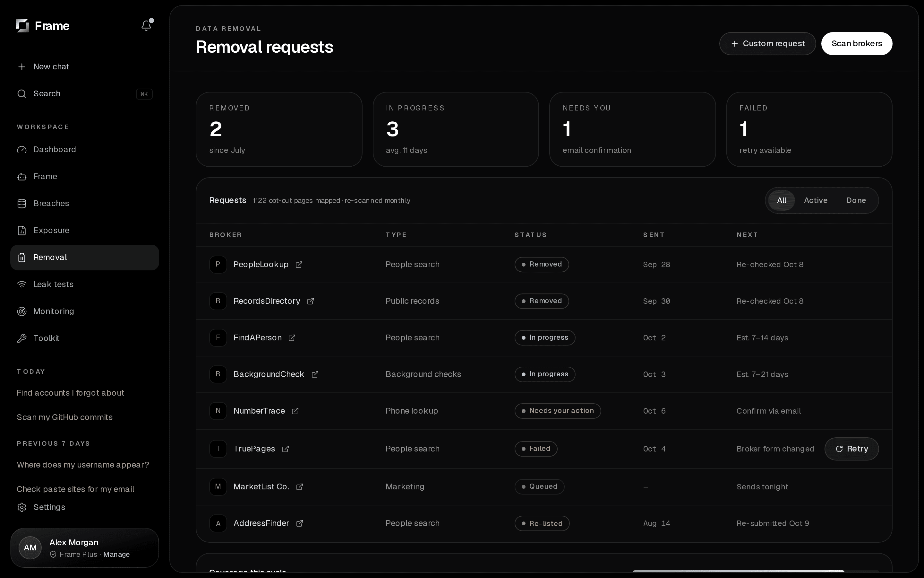Viewport: 924px width, 578px height.
Task: Click the AM user avatar
Action: (30, 547)
